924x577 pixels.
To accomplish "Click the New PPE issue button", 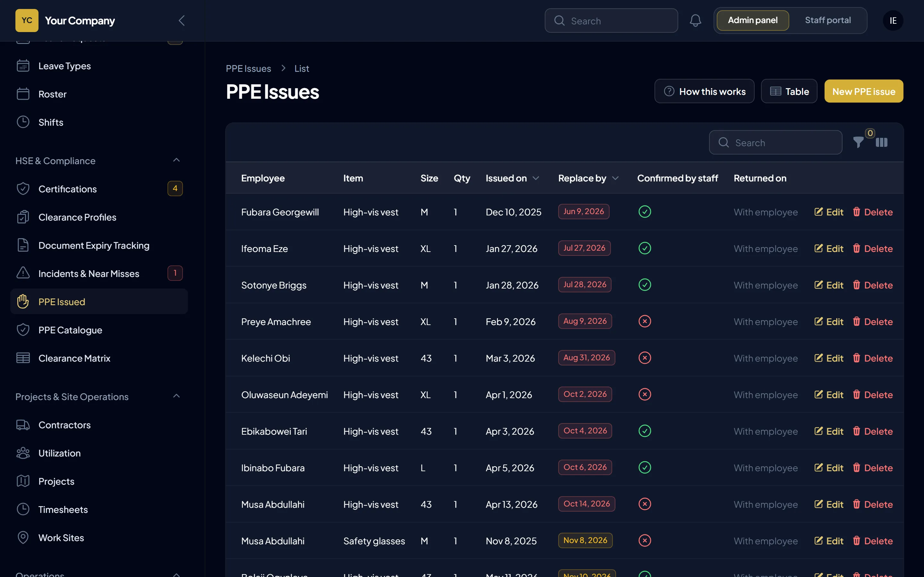I will [864, 91].
